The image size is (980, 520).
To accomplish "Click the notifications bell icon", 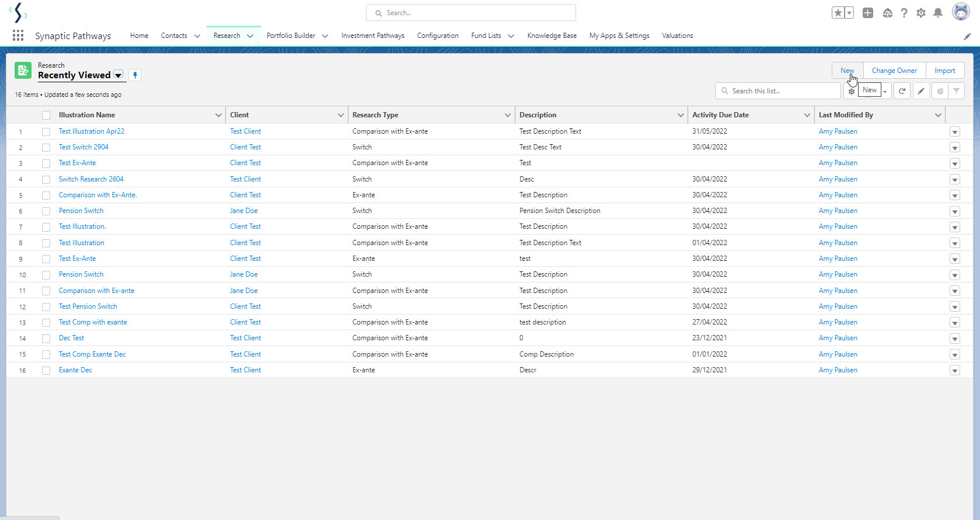I will click(938, 13).
